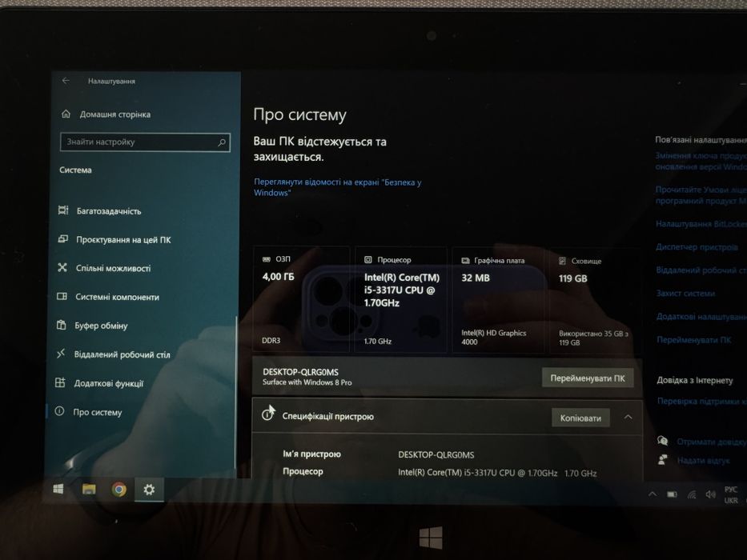
Task: Click the Intel(R) HD Graphics 4000 text
Action: (493, 337)
